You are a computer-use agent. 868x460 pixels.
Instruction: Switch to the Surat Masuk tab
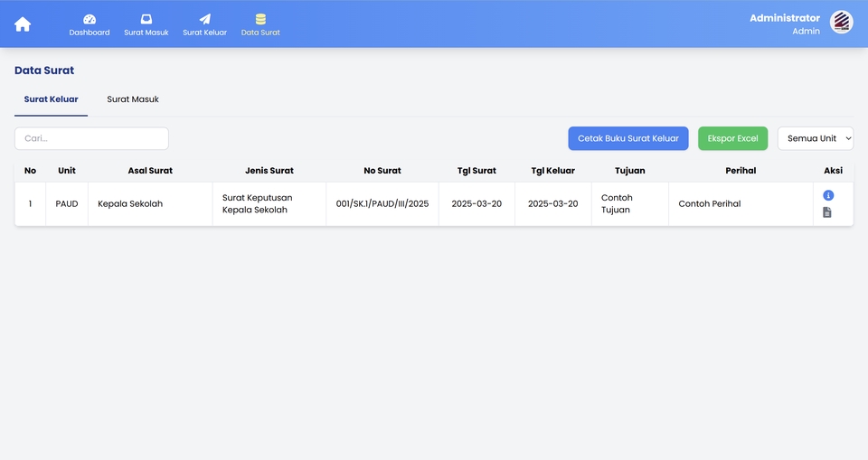point(133,99)
